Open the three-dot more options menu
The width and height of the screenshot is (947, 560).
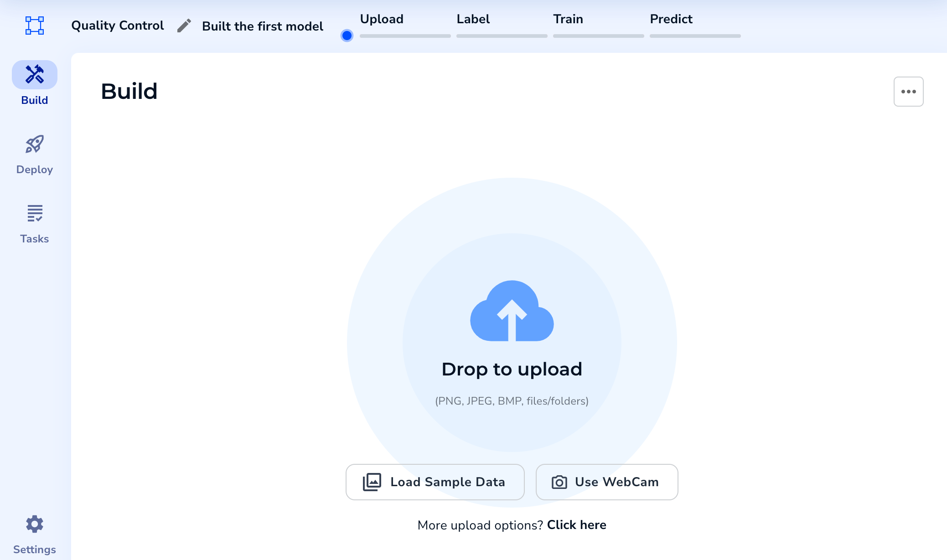pos(908,92)
